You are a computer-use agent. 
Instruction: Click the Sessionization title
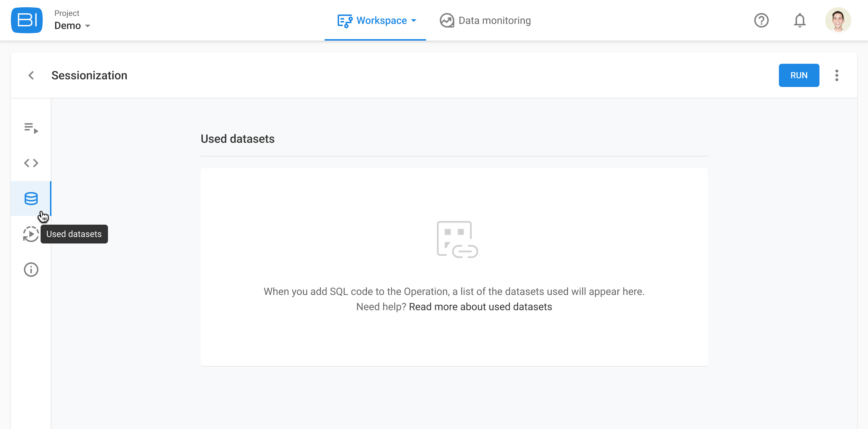89,75
